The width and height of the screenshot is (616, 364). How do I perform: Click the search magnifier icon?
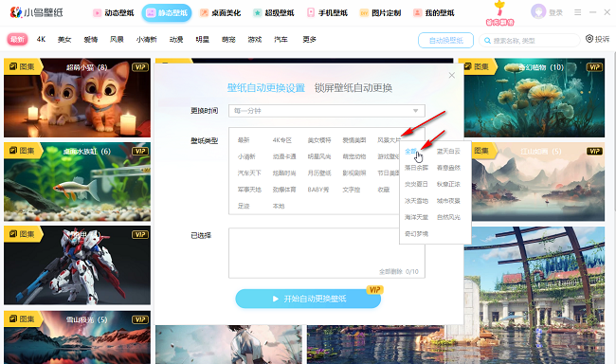[487, 41]
